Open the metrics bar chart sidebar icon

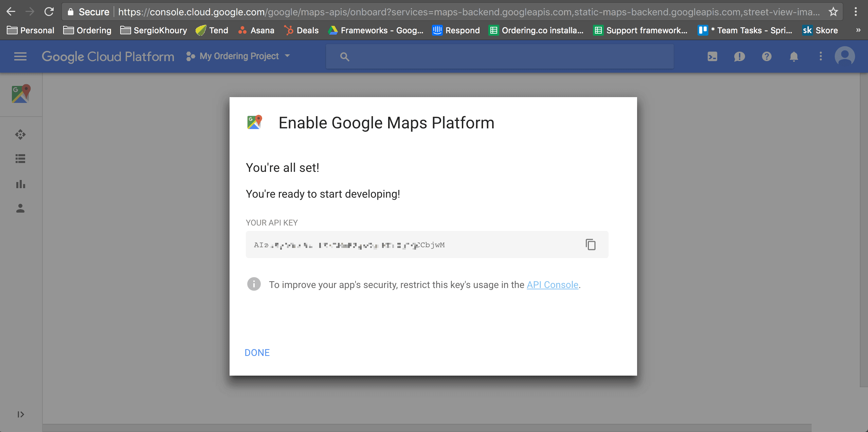pyautogui.click(x=20, y=184)
